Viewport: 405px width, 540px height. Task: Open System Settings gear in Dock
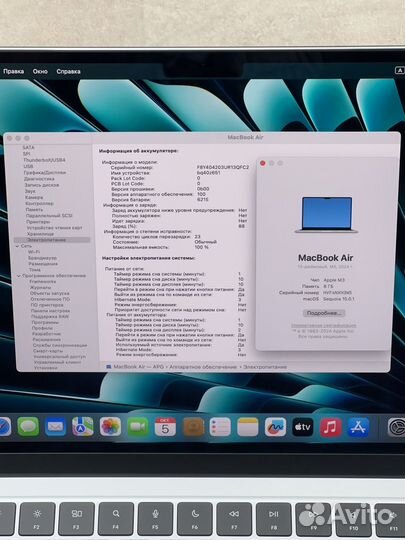(397, 427)
